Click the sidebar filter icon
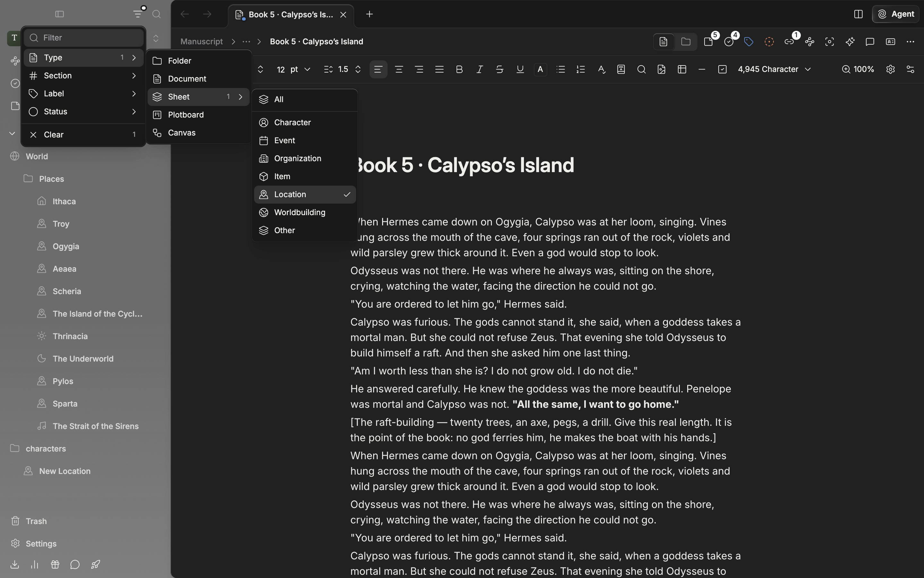The width and height of the screenshot is (924, 578). [x=138, y=14]
